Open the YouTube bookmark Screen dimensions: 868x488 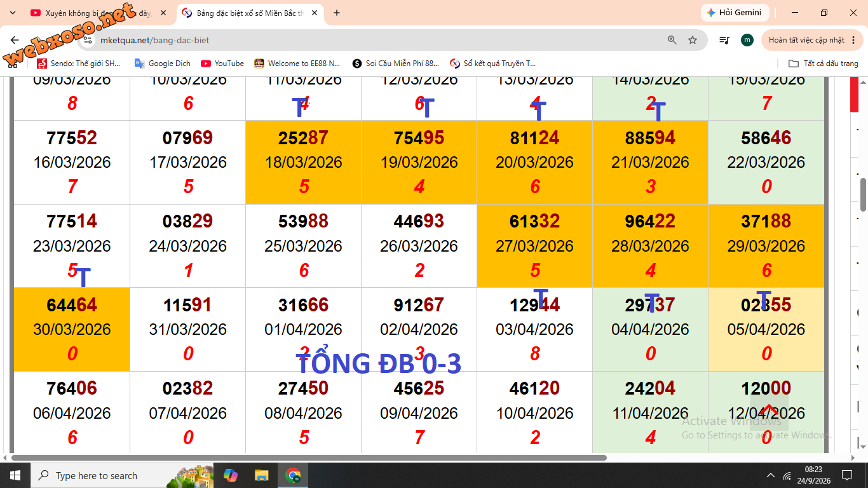pos(222,64)
